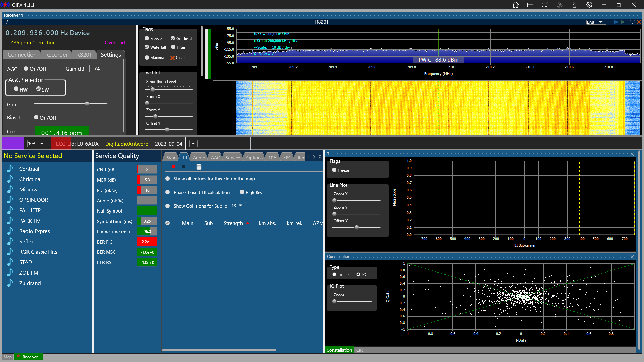Open the info icon in title bar
The height and width of the screenshot is (362, 644).
pos(575,5)
